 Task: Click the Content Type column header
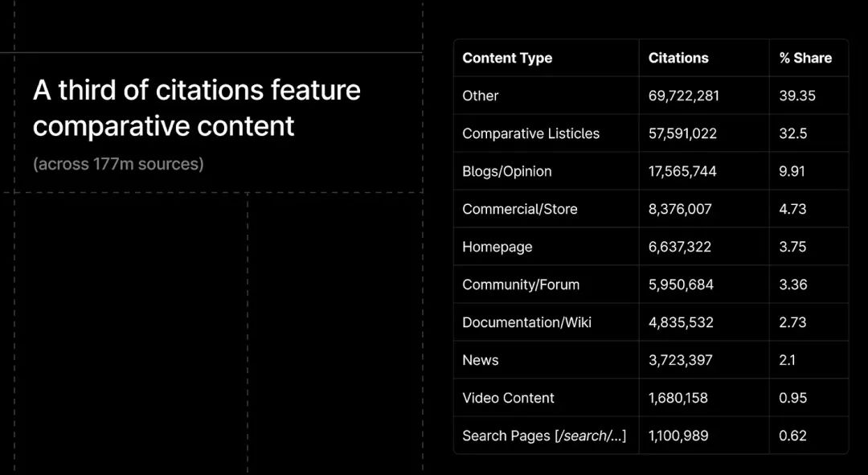(507, 58)
